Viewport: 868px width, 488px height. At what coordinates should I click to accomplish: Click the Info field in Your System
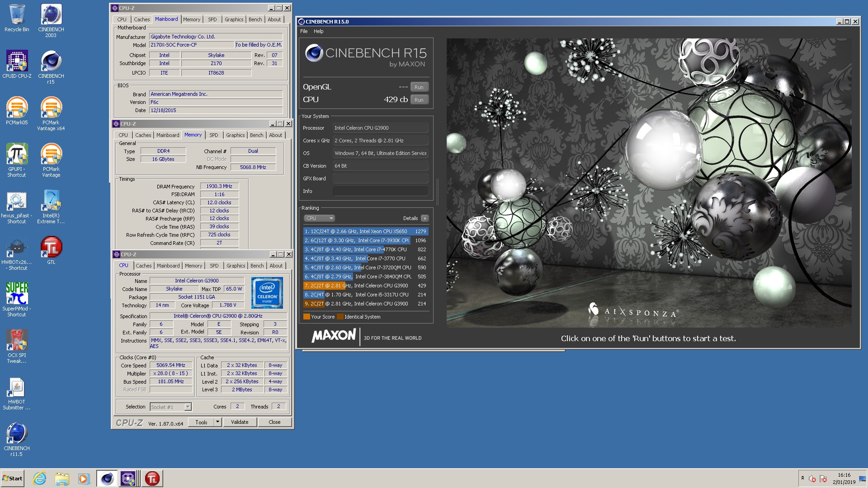(x=380, y=191)
